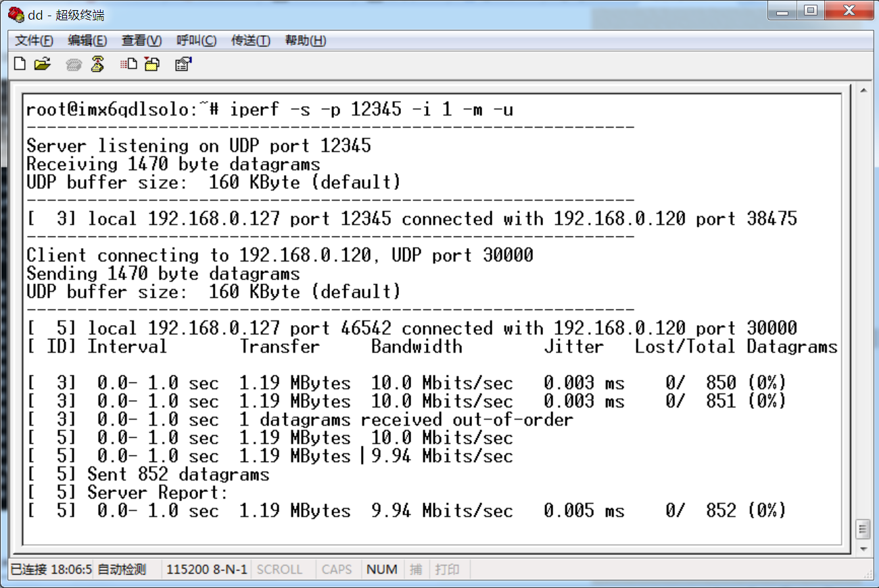This screenshot has width=879, height=588.
Task: Click the vertical scrollbar up arrow
Action: click(x=862, y=91)
